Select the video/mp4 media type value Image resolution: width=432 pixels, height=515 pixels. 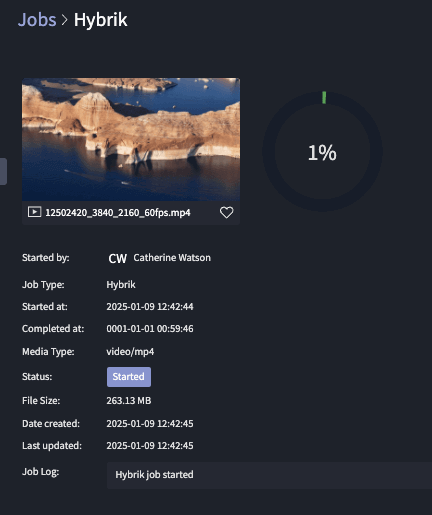(x=130, y=352)
